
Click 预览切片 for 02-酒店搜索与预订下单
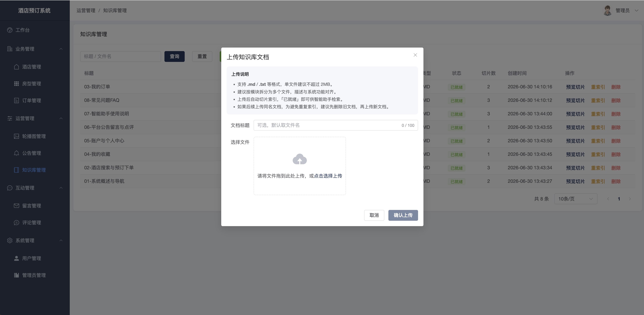pos(575,168)
